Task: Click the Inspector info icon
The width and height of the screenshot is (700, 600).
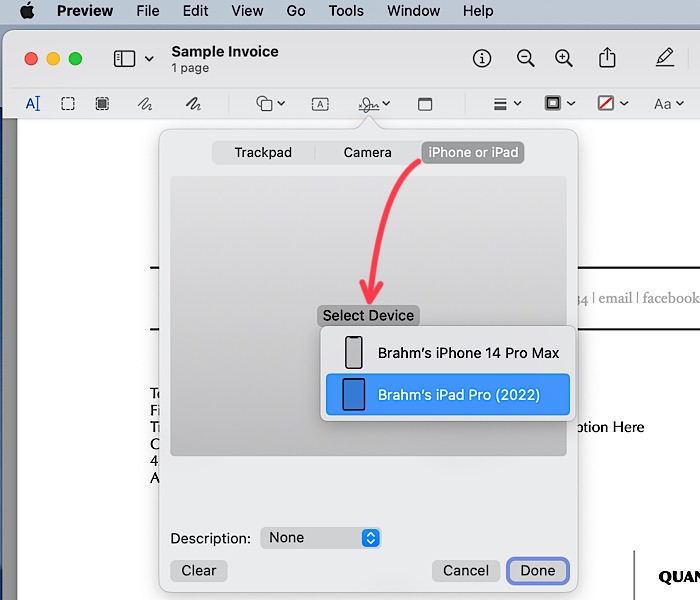Action: [x=482, y=59]
